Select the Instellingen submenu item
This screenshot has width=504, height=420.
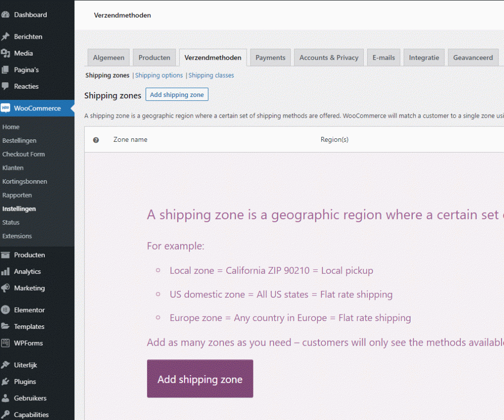point(19,209)
